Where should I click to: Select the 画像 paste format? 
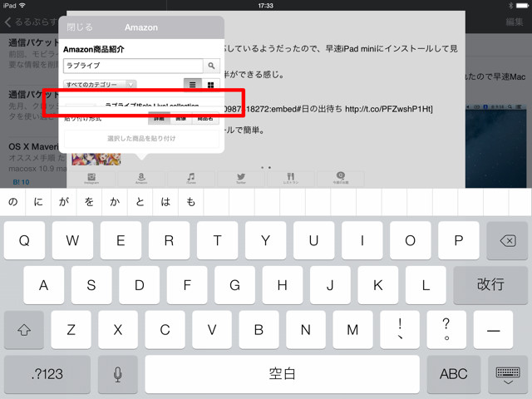point(181,119)
